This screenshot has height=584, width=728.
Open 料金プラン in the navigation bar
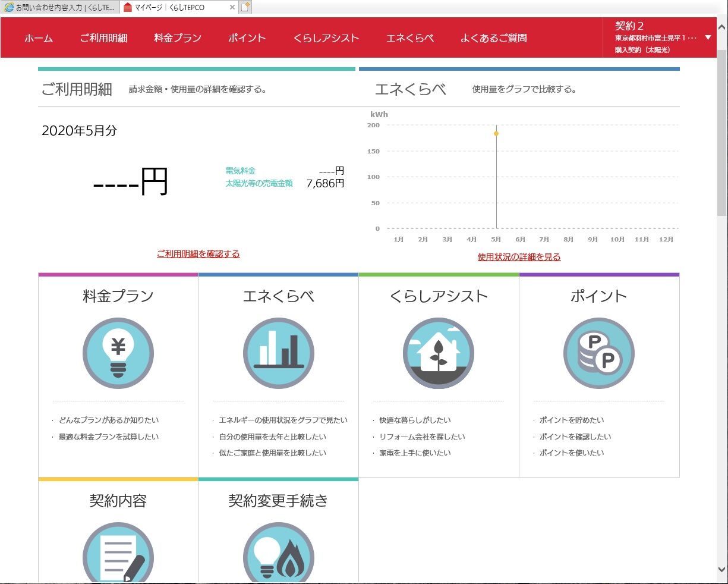click(178, 38)
